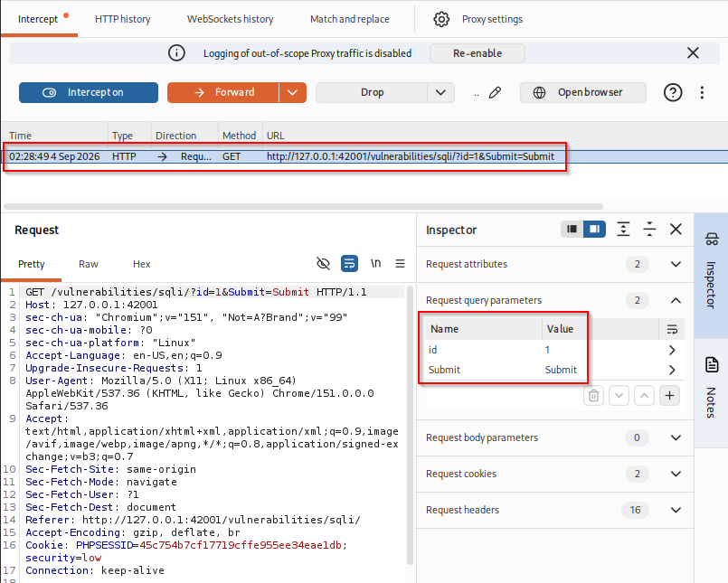This screenshot has width=728, height=583.
Task: Click the Referer header line
Action: [193, 520]
